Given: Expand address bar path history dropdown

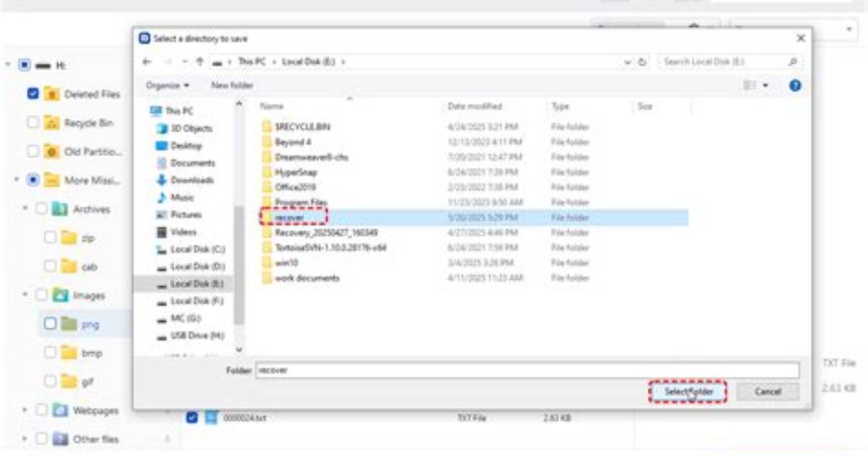Looking at the screenshot, I should (x=627, y=62).
